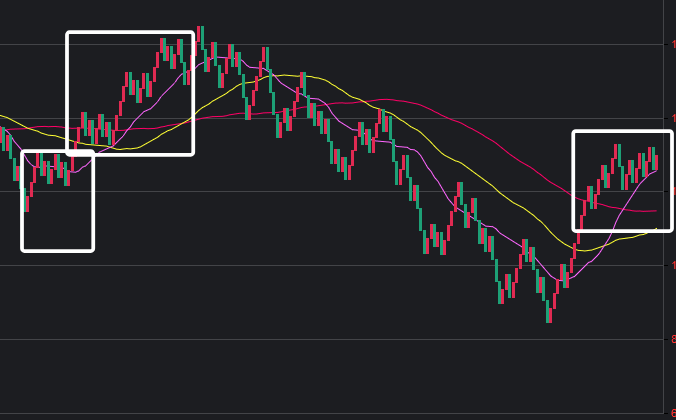
Task: Click the right end of the magenta line
Action: click(657, 170)
